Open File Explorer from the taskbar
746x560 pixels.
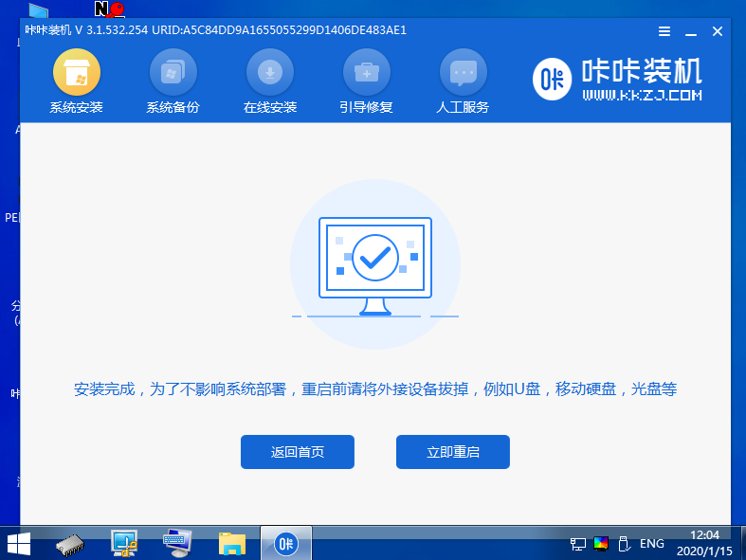[232, 543]
